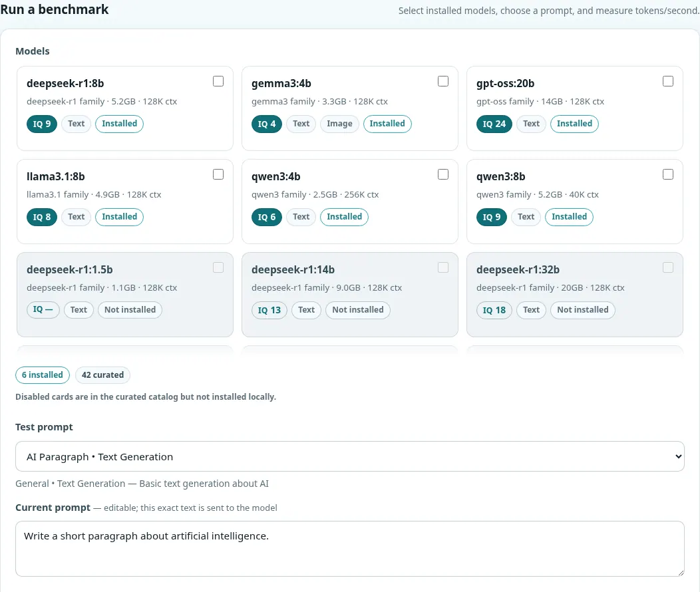Image resolution: width=700 pixels, height=592 pixels.
Task: Click the resize grip of prompt textarea
Action: click(680, 573)
